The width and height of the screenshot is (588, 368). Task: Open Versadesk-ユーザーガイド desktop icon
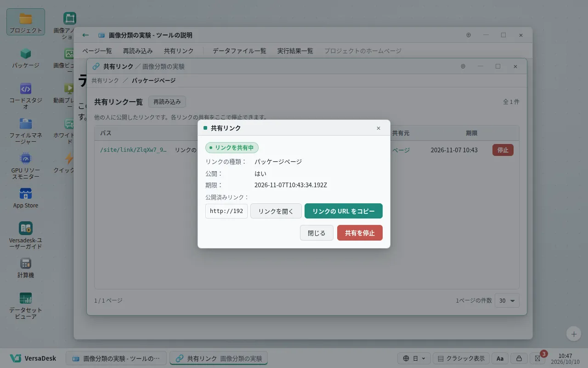tap(26, 236)
